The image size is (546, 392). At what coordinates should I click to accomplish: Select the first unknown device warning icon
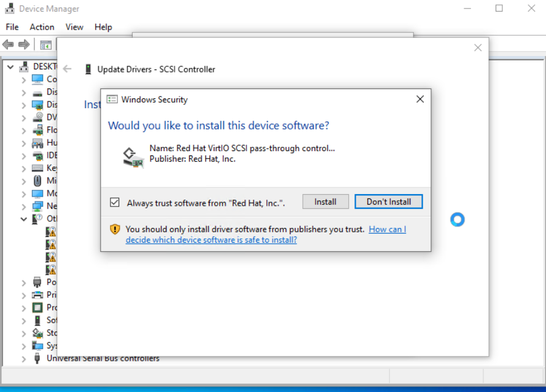tap(50, 232)
